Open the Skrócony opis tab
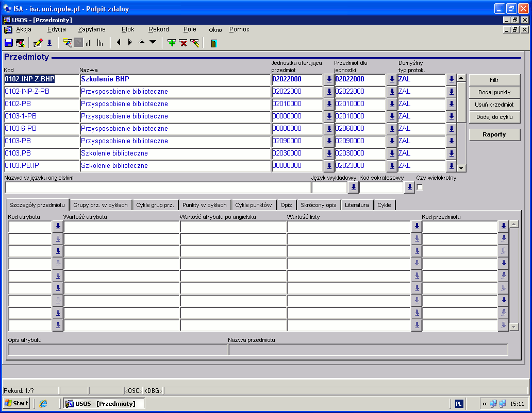 (x=318, y=205)
